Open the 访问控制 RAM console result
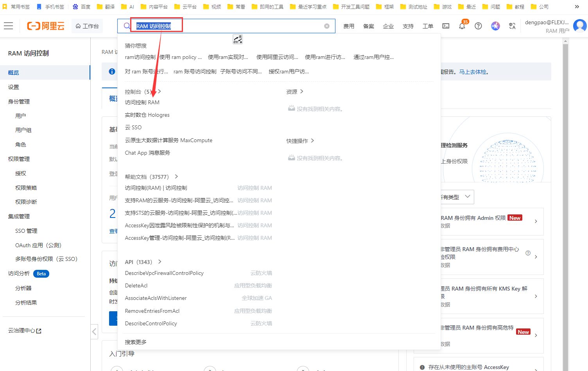The width and height of the screenshot is (588, 371). [142, 102]
